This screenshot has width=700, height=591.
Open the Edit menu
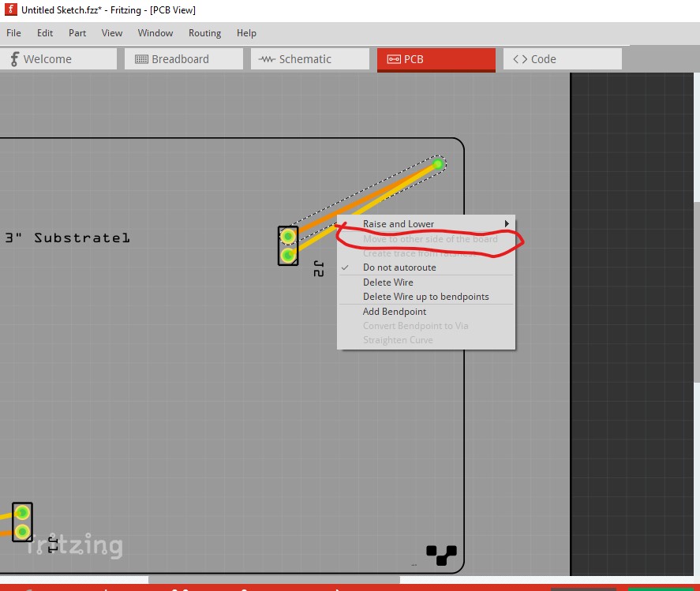click(45, 33)
